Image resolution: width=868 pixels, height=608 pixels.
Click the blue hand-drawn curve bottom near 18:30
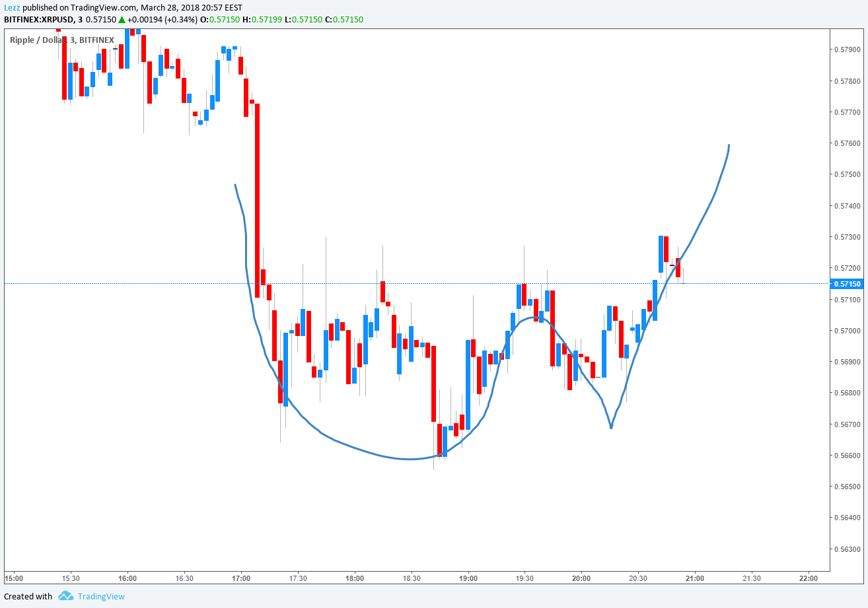[411, 459]
